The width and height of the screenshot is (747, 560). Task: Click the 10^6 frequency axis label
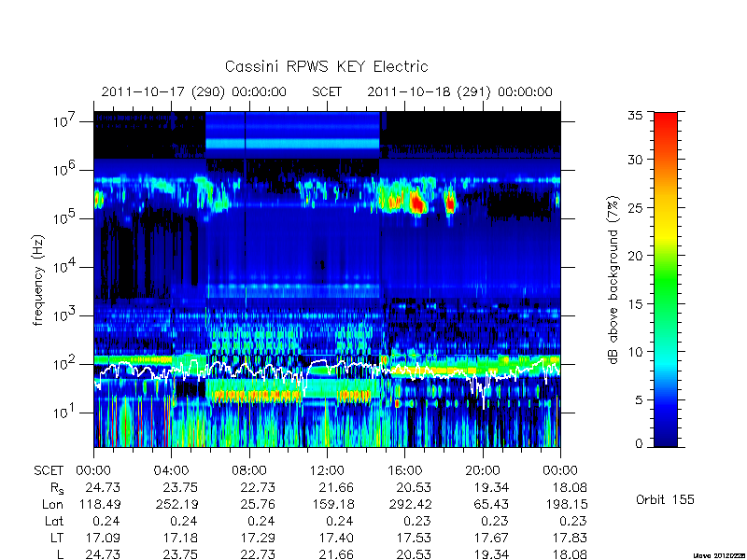63,170
